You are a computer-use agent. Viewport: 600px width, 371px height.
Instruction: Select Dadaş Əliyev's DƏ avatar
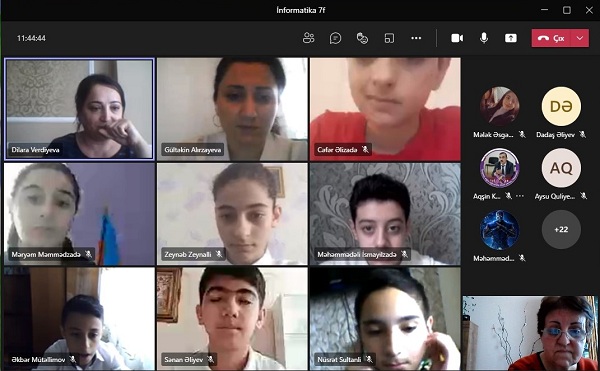[561, 106]
